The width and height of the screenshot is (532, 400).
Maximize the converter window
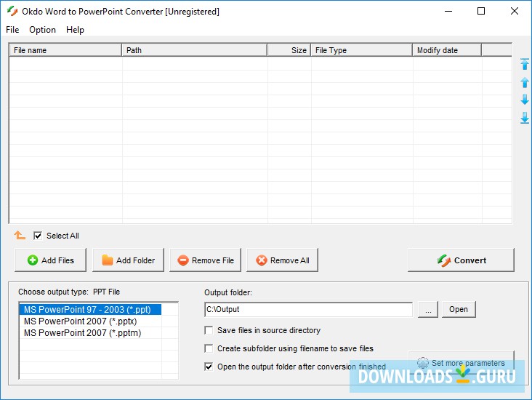pyautogui.click(x=481, y=11)
